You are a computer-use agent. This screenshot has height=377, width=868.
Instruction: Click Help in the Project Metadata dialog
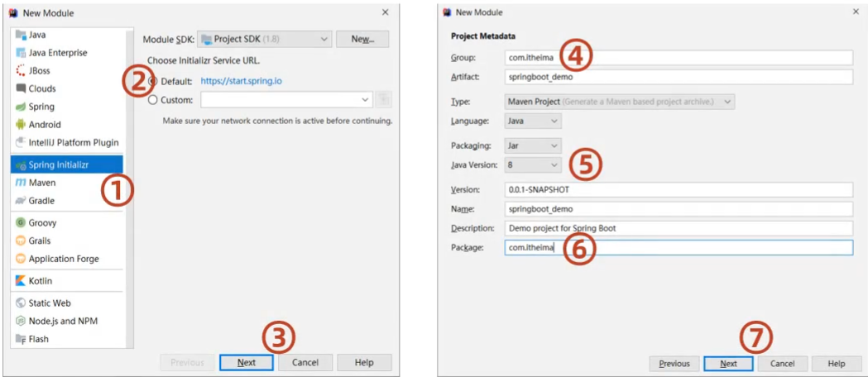[x=837, y=364]
